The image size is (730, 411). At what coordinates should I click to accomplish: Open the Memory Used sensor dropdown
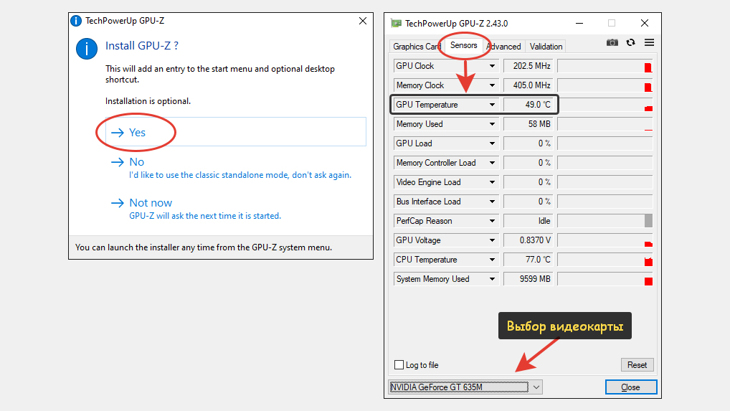[492, 124]
